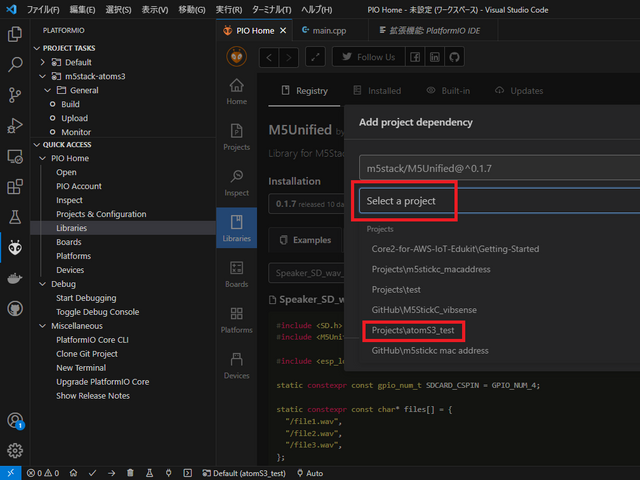Open the Accounts icon with badge

15,420
